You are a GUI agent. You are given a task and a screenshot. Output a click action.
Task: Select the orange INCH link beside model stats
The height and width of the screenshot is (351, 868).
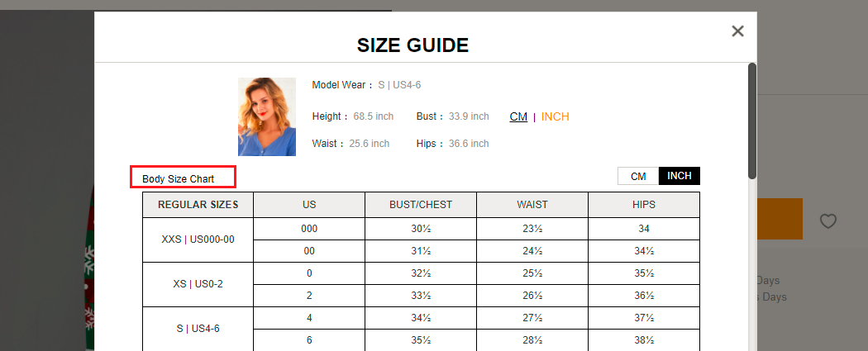click(x=555, y=116)
